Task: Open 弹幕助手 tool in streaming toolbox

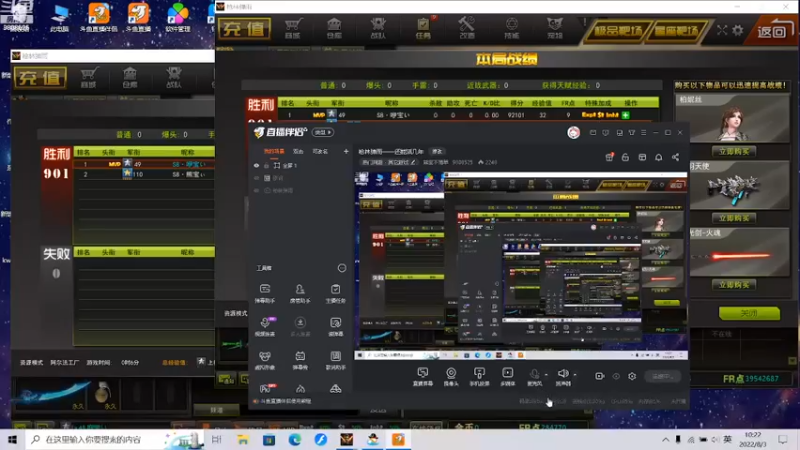Action: [265, 293]
